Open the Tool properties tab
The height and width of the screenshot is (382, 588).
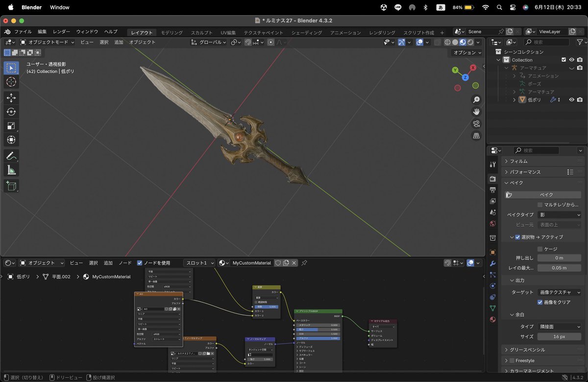click(493, 164)
